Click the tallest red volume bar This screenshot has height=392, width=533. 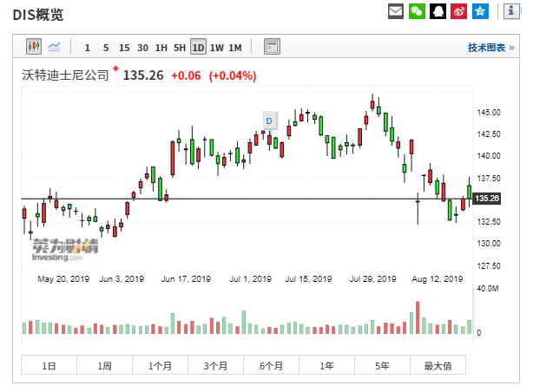click(418, 317)
